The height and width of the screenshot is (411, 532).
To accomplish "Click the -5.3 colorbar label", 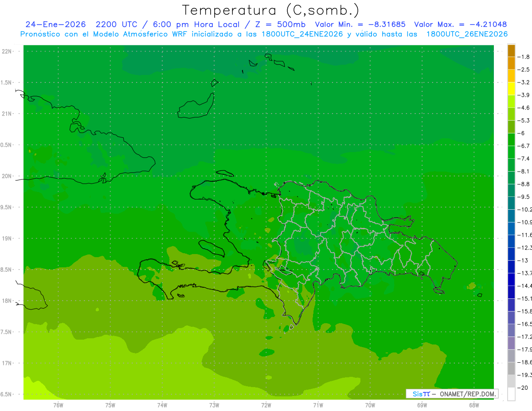I will point(524,120).
